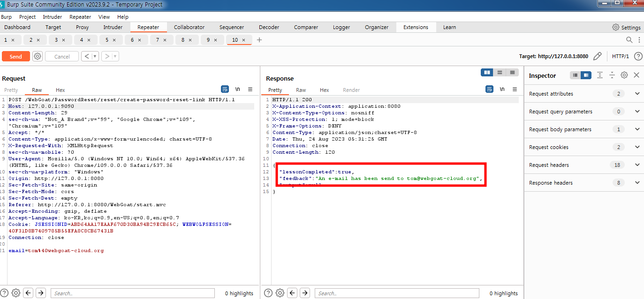
Task: Toggle Request message word wrap icon
Action: click(x=225, y=89)
